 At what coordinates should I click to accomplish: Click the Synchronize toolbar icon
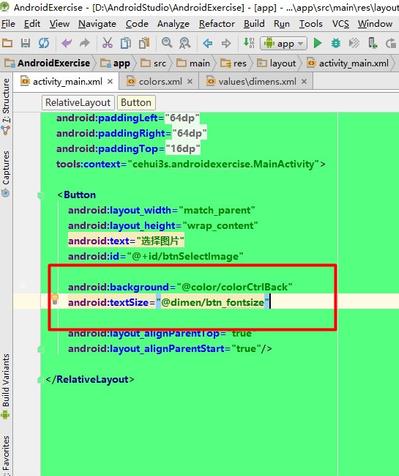point(44,43)
